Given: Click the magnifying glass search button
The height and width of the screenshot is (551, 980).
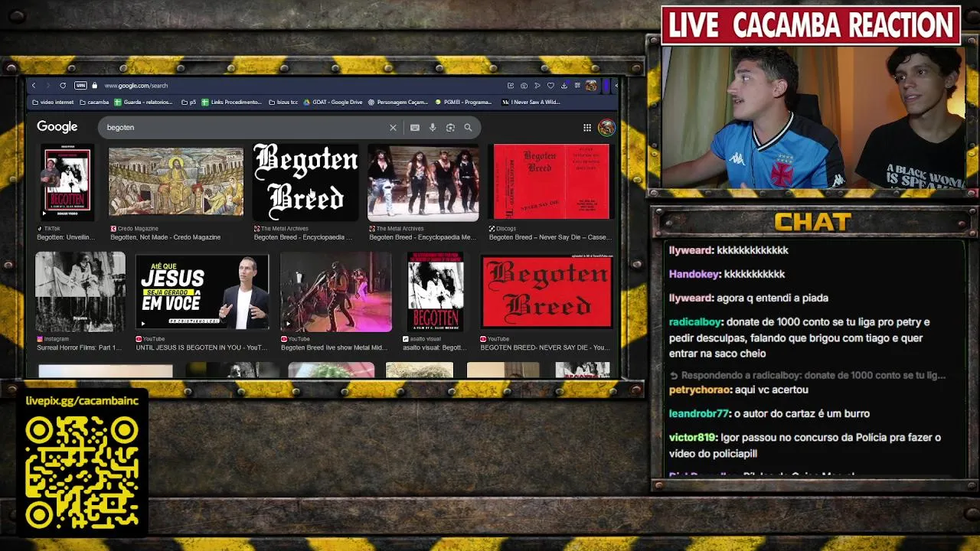Looking at the screenshot, I should [468, 128].
